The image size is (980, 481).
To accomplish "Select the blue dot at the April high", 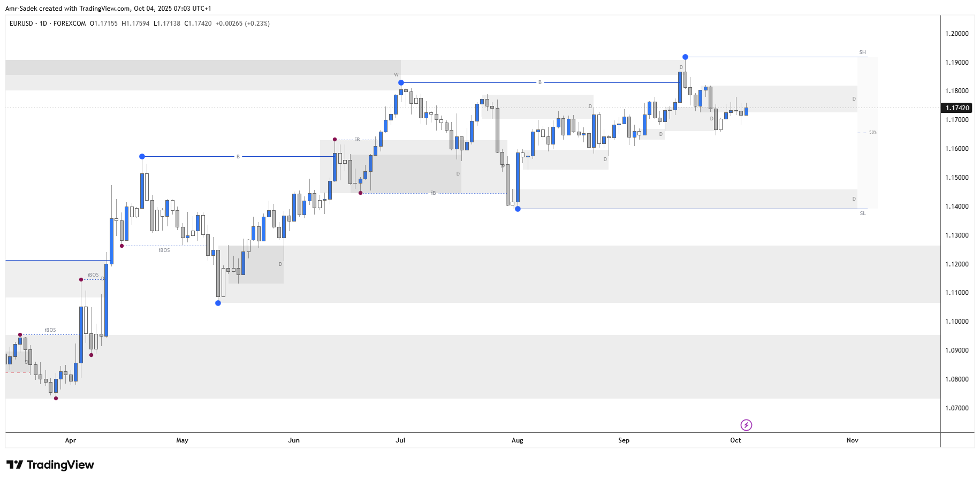I will [x=142, y=156].
